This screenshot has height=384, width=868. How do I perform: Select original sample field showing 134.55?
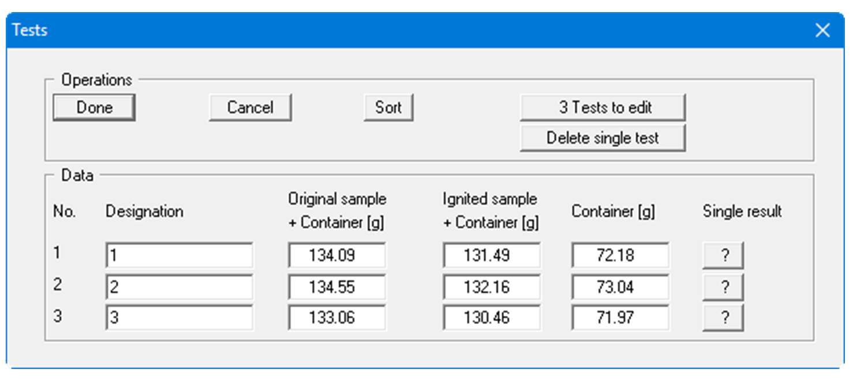(337, 287)
